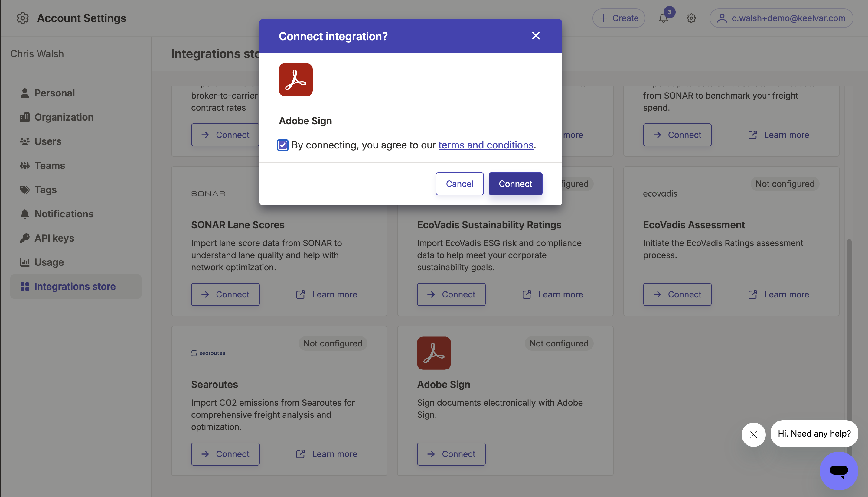The height and width of the screenshot is (497, 868).
Task: Dismiss the 'Need any help?' message
Action: (753, 434)
